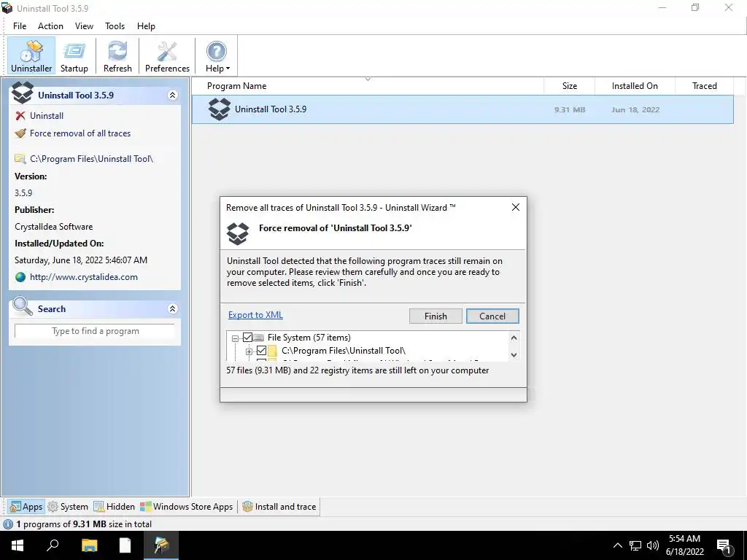Open the Help toolbar dropdown
Image resolution: width=747 pixels, height=560 pixels.
pos(217,56)
